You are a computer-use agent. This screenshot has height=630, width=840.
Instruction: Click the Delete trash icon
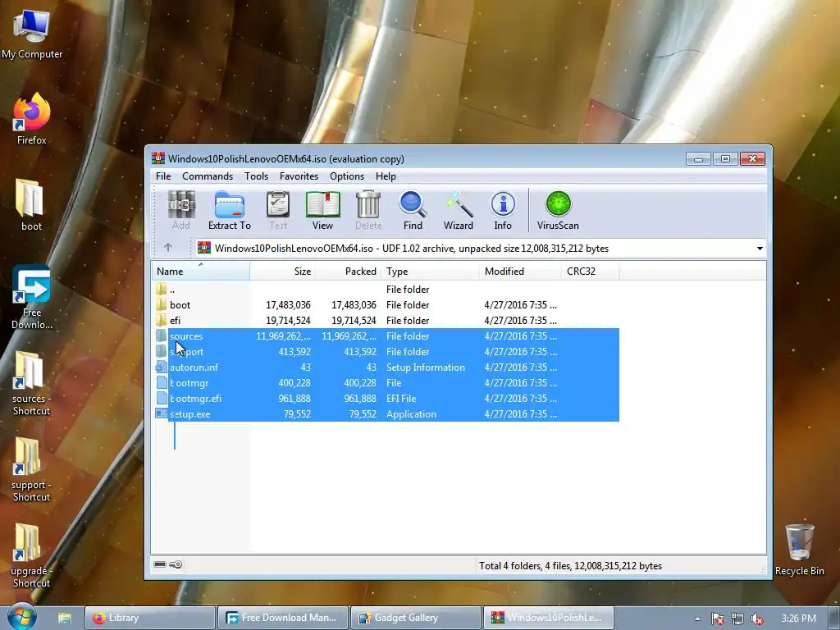tap(368, 210)
